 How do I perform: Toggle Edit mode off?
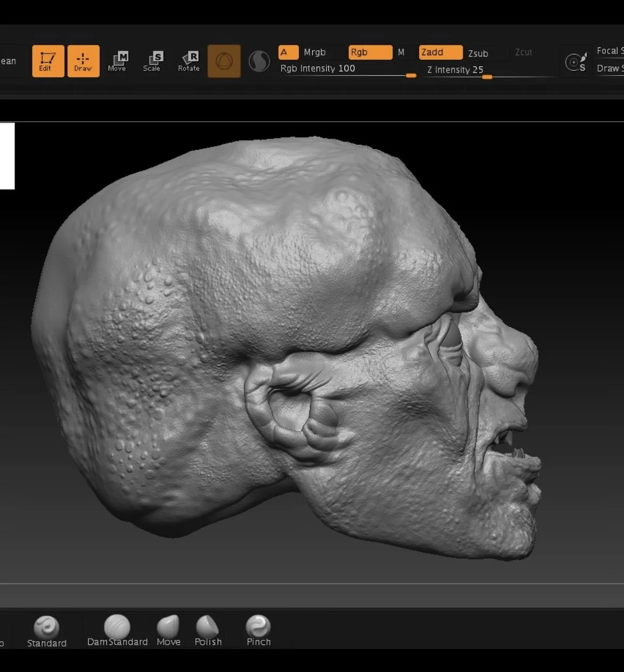(48, 61)
